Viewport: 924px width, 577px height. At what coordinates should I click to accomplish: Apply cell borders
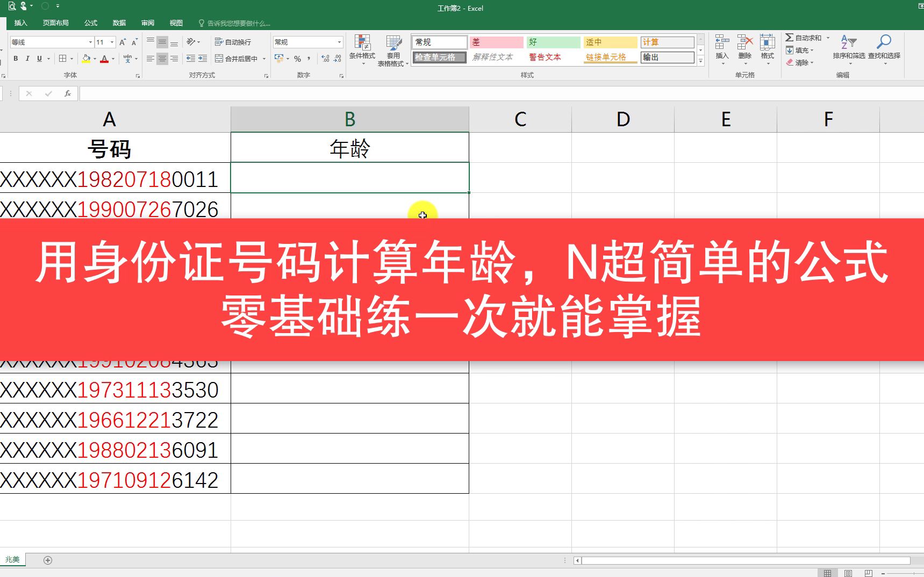click(63, 59)
